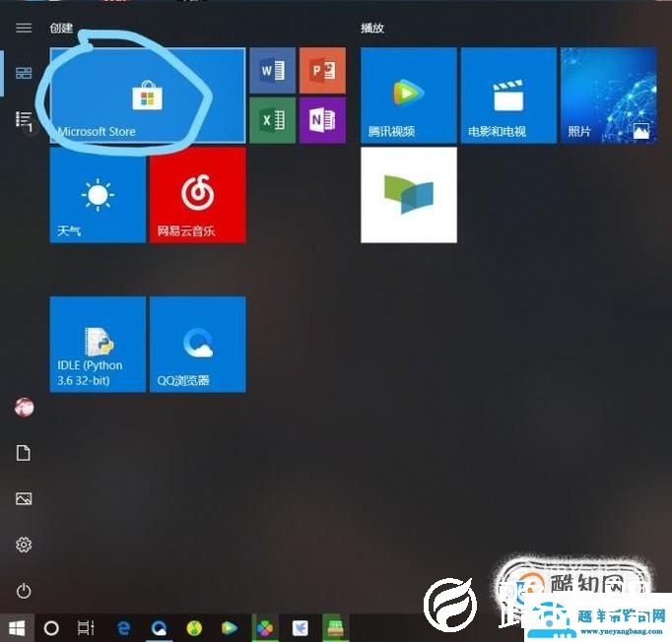Open the green taskbar application icon

(x=336, y=628)
